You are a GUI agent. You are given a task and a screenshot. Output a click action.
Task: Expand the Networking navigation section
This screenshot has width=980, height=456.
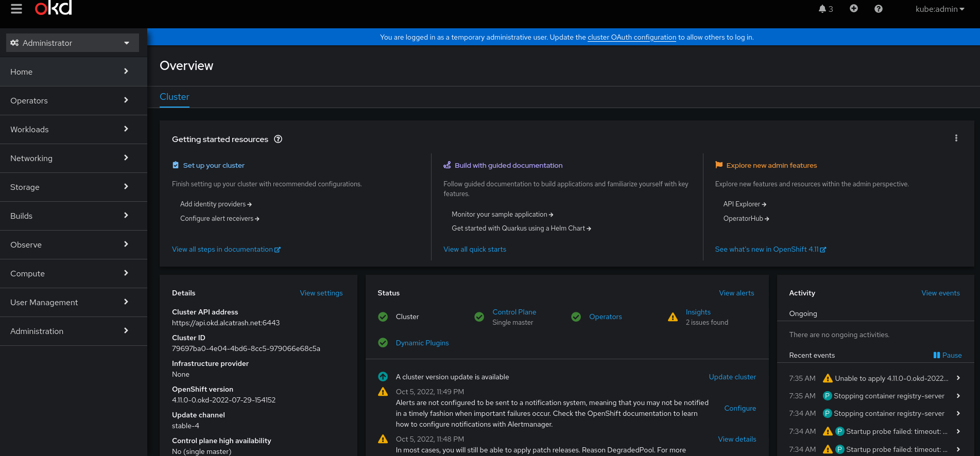point(72,159)
